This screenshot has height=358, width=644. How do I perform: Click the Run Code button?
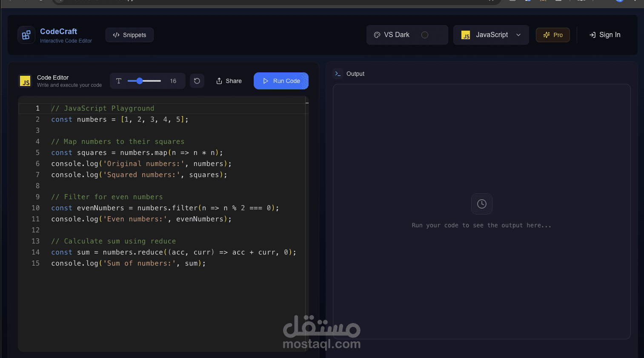281,80
